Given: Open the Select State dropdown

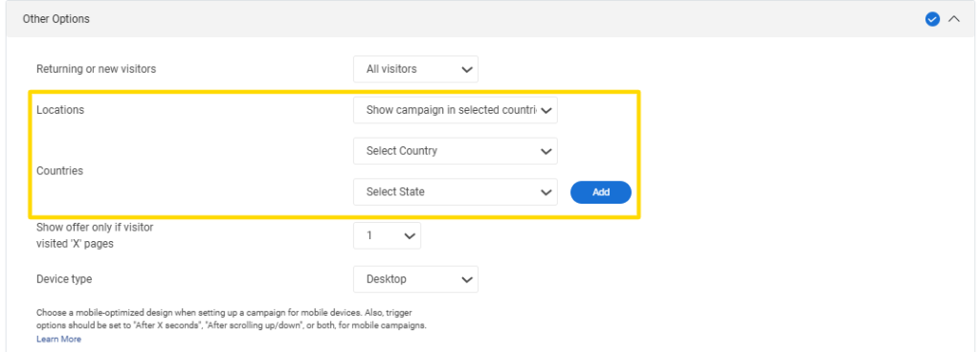Looking at the screenshot, I should 455,192.
